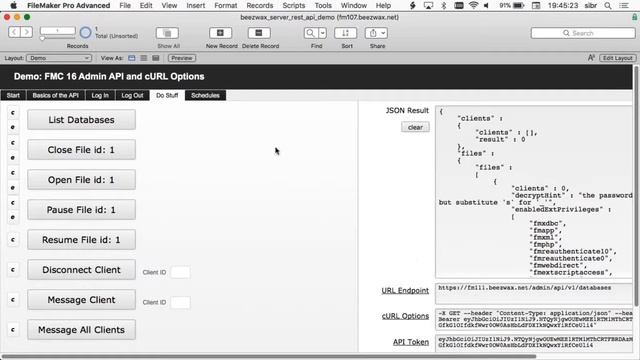The width and height of the screenshot is (640, 360).
Task: Click 'c' button beside Message Client
Action: [13, 300]
